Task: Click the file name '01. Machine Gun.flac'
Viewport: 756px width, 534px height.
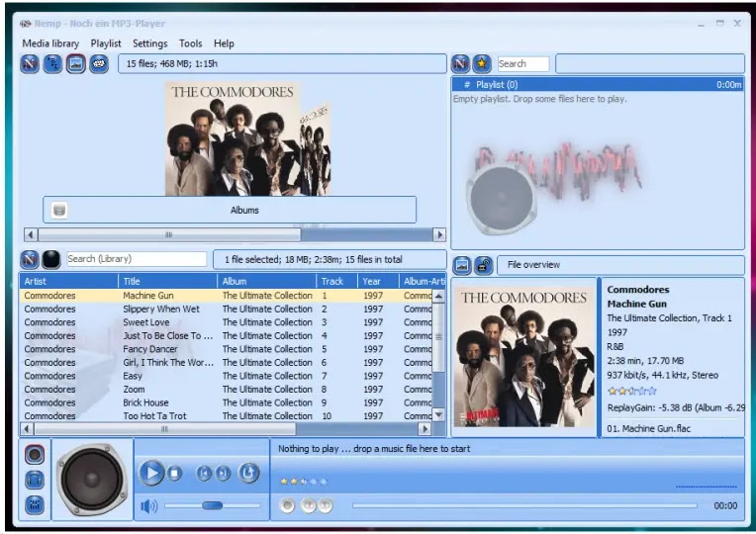Action: point(648,428)
